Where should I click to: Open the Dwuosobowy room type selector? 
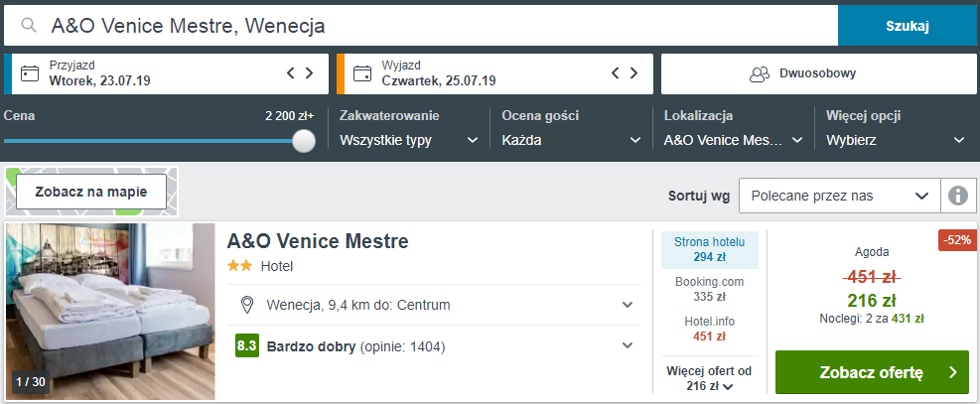tap(819, 73)
